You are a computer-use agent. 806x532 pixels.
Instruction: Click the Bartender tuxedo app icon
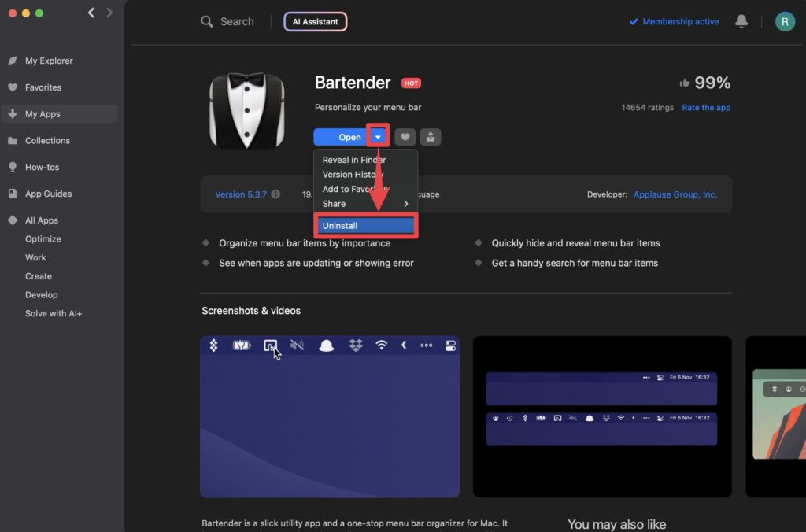247,110
